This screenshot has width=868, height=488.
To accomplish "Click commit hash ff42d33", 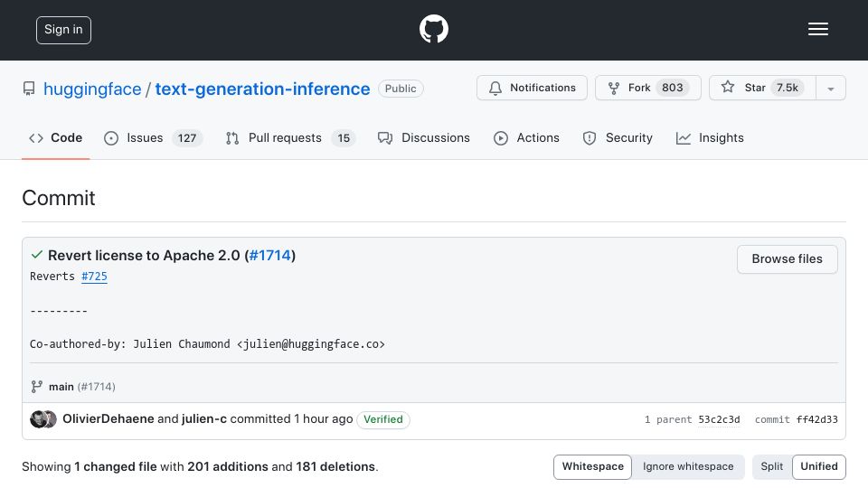I will (x=816, y=419).
